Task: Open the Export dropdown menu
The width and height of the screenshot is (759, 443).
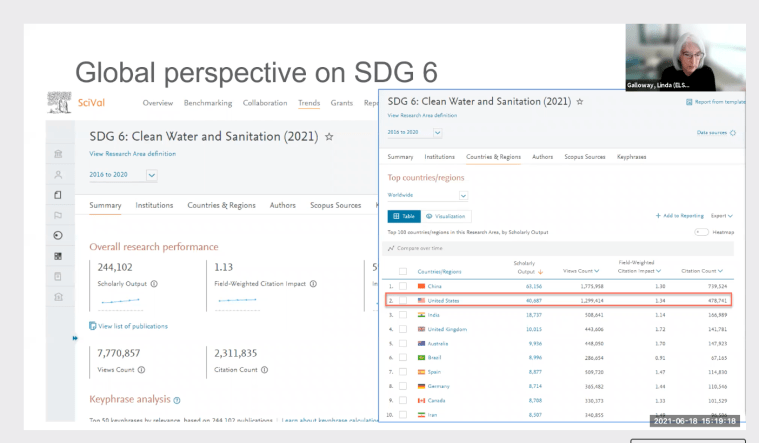Action: coord(722,216)
